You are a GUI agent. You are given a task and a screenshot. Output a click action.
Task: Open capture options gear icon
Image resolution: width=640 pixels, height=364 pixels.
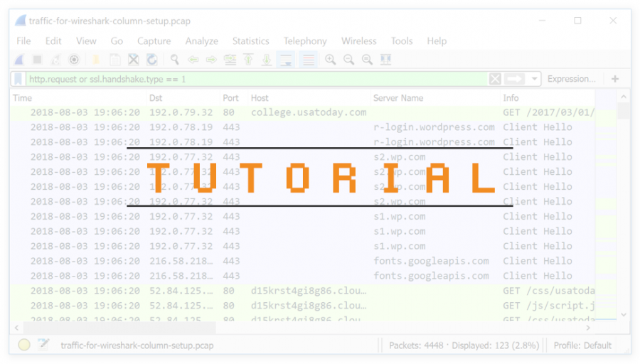coord(74,60)
